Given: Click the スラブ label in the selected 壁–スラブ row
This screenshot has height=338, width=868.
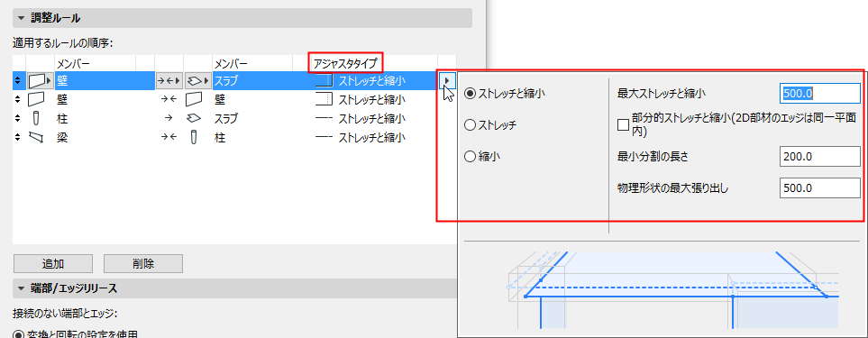Looking at the screenshot, I should 226,81.
